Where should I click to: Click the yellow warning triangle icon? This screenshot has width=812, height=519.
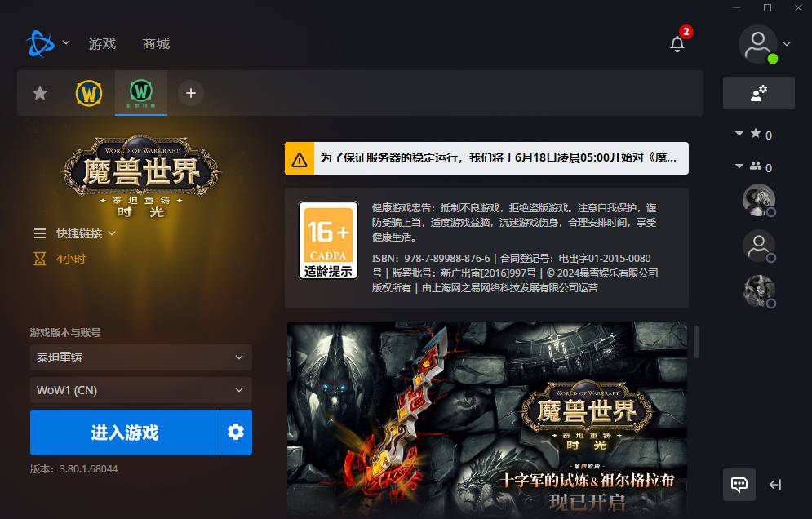[300, 159]
